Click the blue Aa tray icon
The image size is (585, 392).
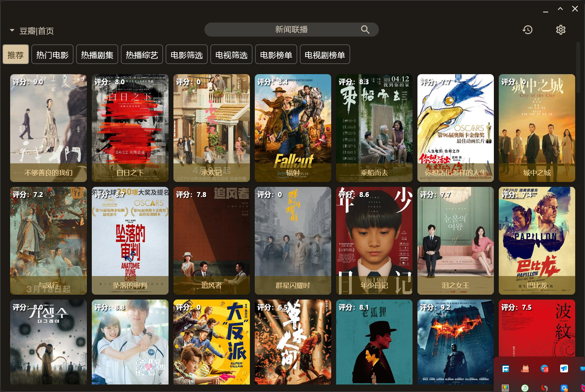[x=564, y=388]
